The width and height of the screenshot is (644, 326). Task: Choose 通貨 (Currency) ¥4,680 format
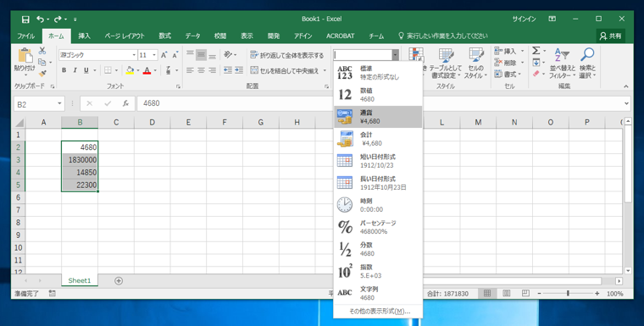point(378,117)
